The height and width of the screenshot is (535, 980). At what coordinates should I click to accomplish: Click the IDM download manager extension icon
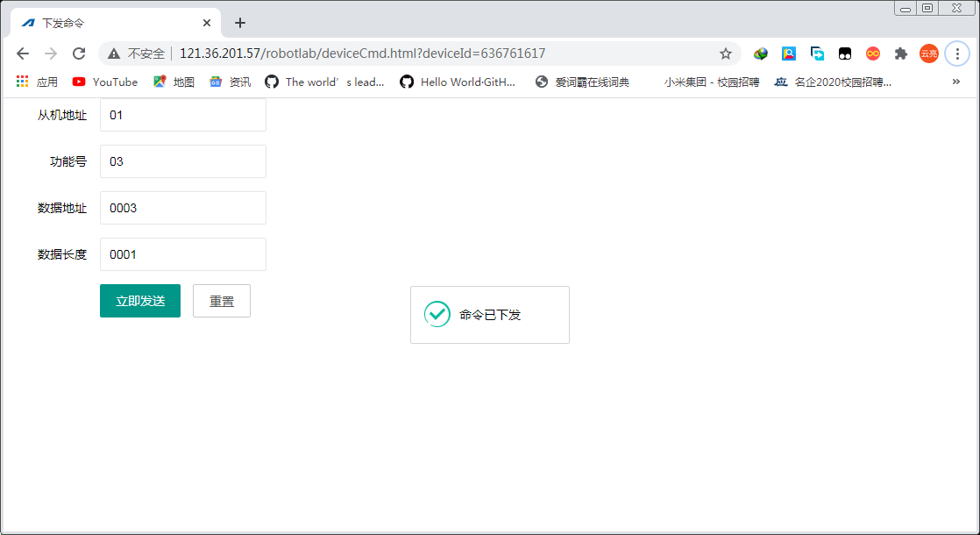click(x=760, y=53)
